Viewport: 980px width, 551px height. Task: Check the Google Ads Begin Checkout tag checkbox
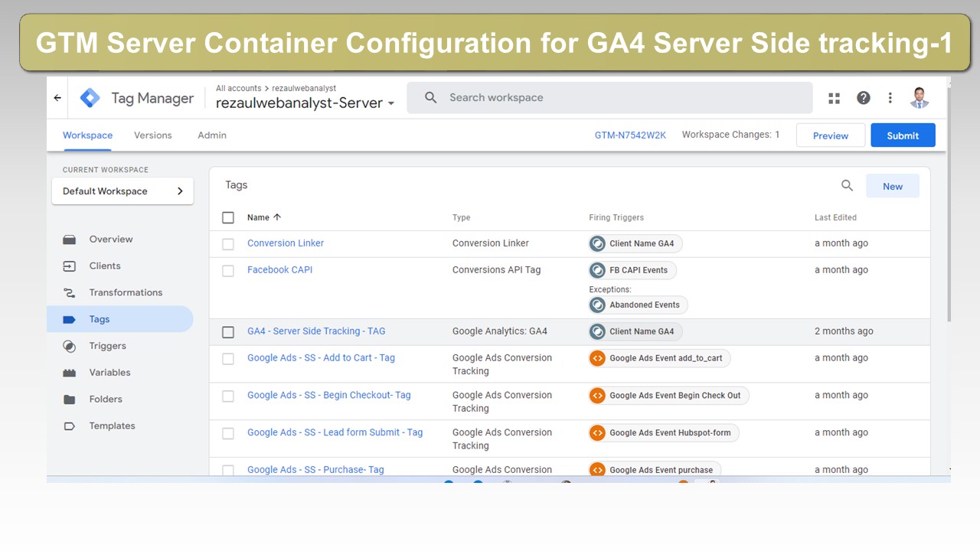[228, 396]
